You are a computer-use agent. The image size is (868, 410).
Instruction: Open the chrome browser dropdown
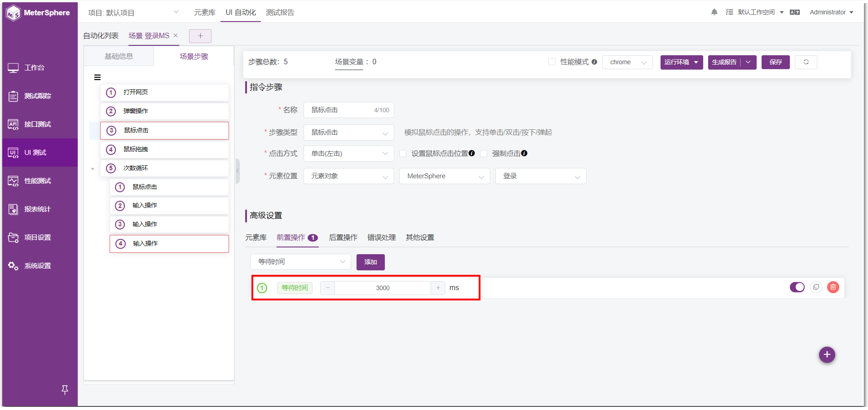point(627,62)
